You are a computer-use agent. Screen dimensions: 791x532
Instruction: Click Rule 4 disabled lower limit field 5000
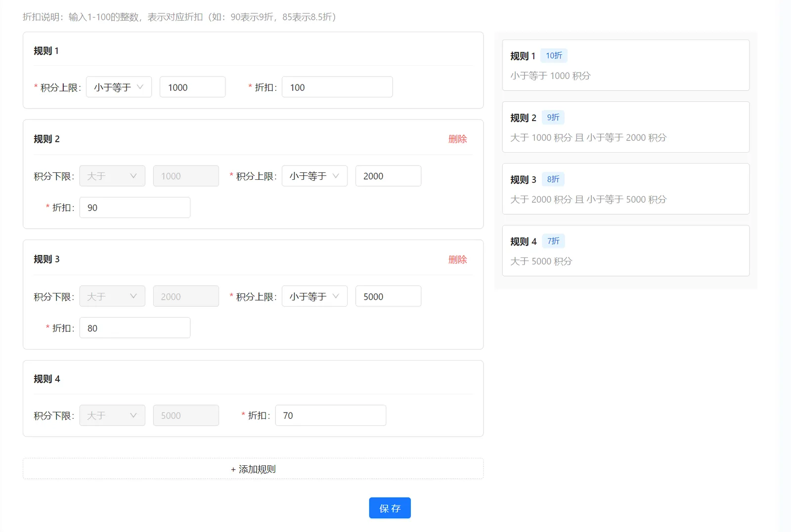[x=186, y=415]
